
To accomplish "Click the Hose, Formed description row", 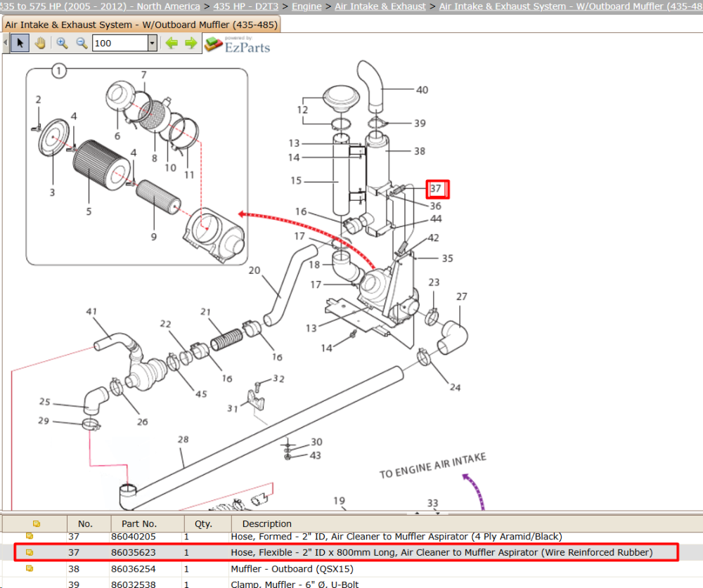I will 396,537.
